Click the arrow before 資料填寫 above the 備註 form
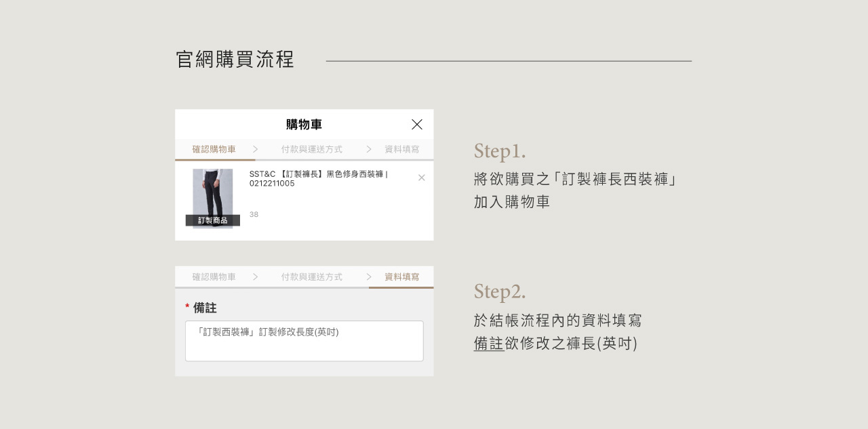This screenshot has width=868, height=429. (368, 277)
